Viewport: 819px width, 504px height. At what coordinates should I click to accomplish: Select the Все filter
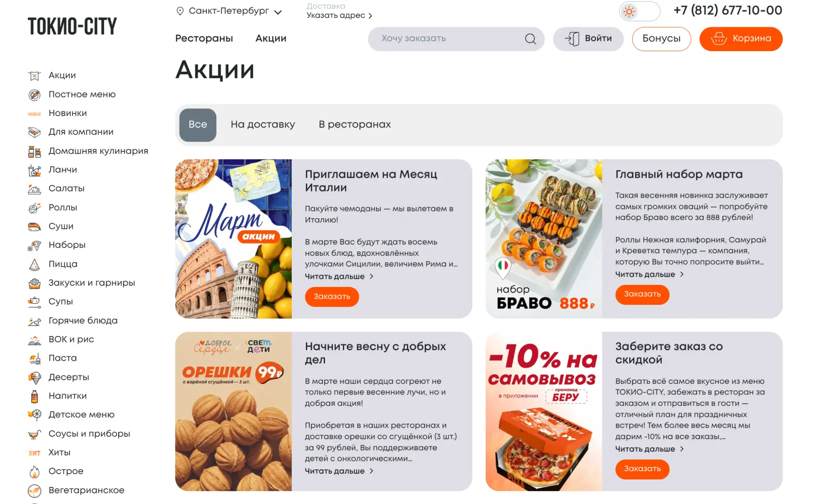point(197,125)
